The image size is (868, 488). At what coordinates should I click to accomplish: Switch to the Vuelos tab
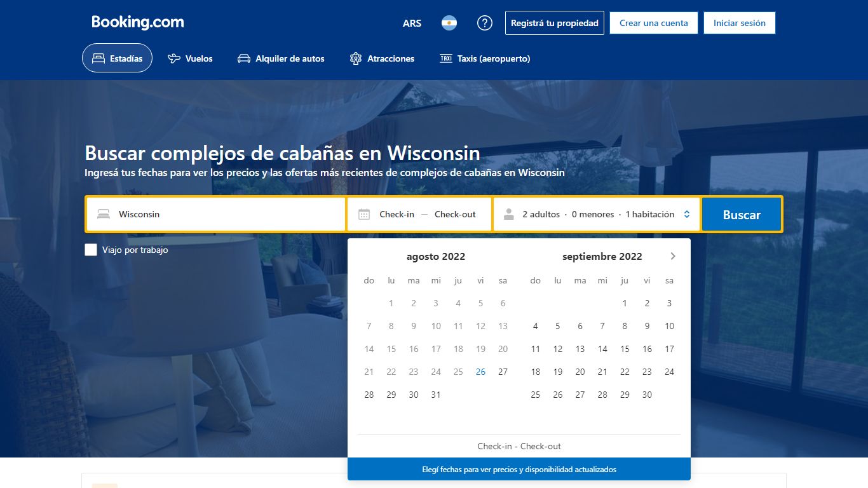(190, 58)
